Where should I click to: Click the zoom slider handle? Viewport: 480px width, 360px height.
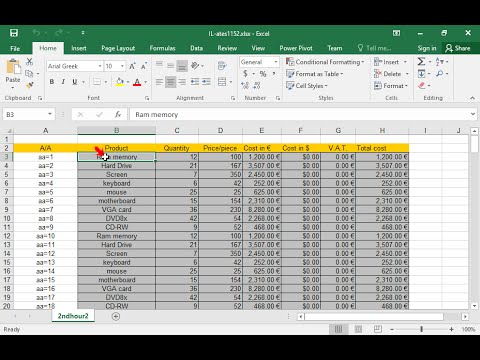[421, 329]
